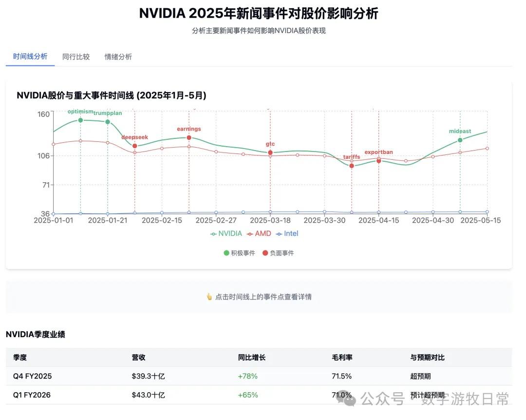526x420 pixels.
Task: Click the deepseek event marker
Action: pos(135,146)
